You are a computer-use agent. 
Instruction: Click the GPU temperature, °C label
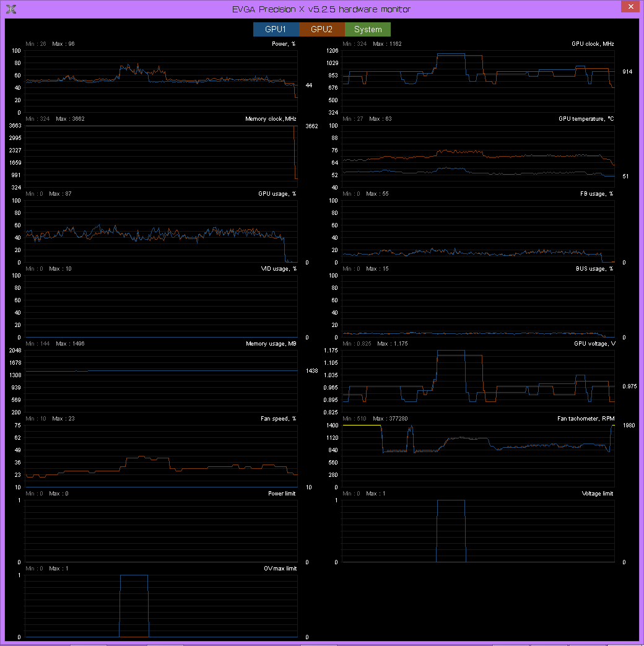coord(586,119)
